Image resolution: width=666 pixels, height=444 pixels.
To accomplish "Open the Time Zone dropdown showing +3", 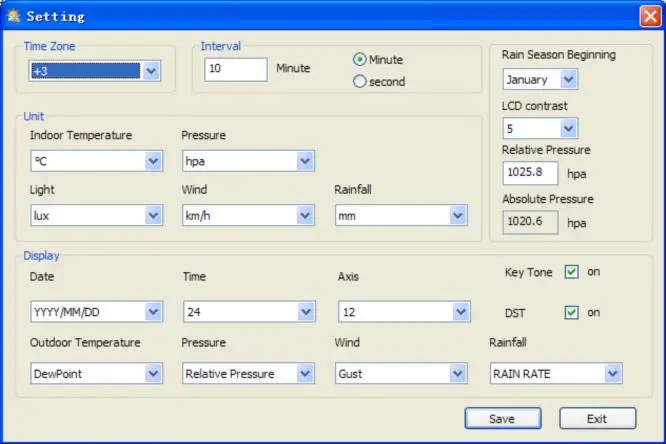I will 95,71.
